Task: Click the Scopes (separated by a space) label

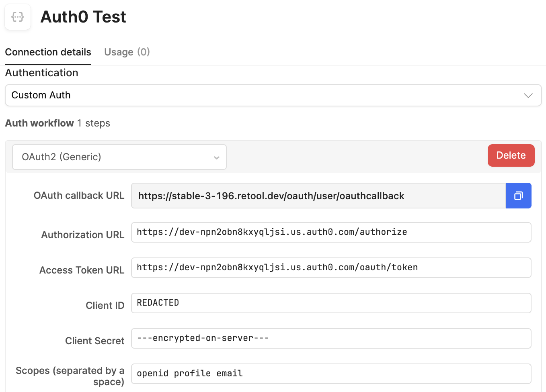Action: [70, 376]
